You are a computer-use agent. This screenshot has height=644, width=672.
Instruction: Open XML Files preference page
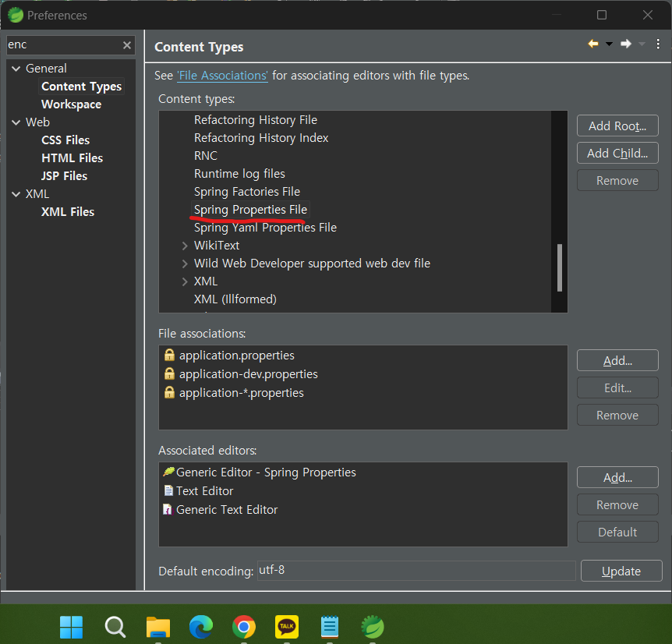click(x=68, y=212)
